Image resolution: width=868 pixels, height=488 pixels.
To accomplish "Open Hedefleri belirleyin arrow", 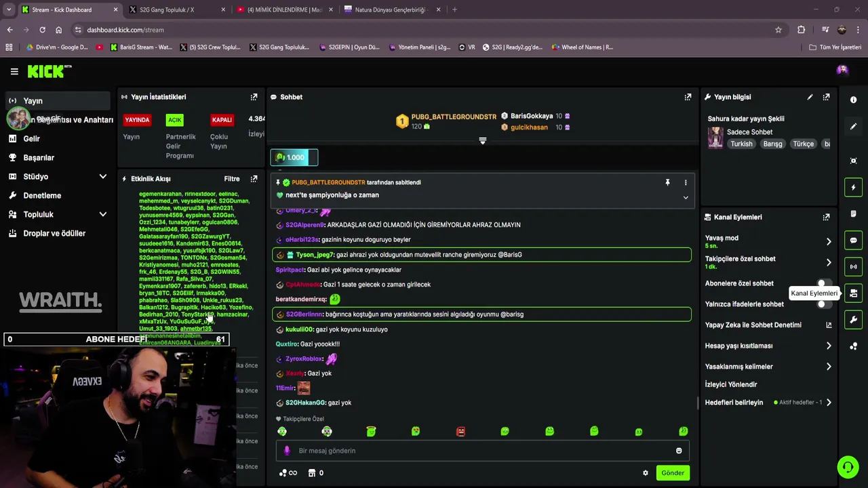I will pyautogui.click(x=829, y=403).
